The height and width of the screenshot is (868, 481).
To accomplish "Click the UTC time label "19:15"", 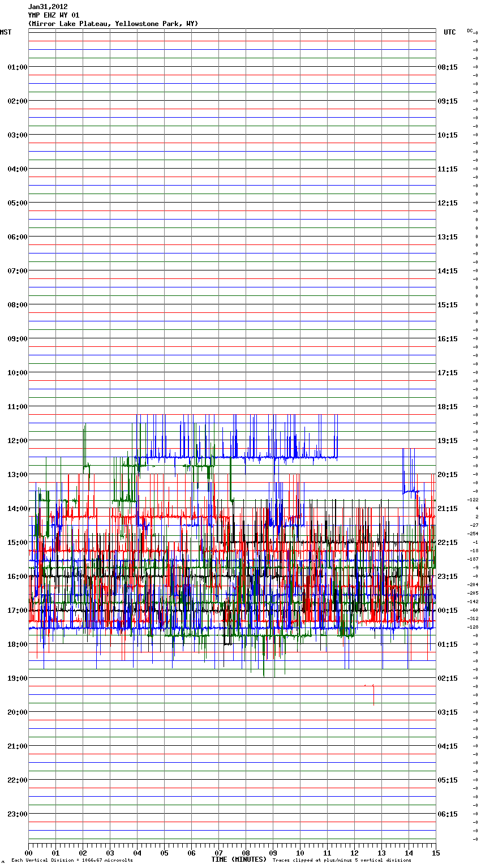I will click(448, 441).
